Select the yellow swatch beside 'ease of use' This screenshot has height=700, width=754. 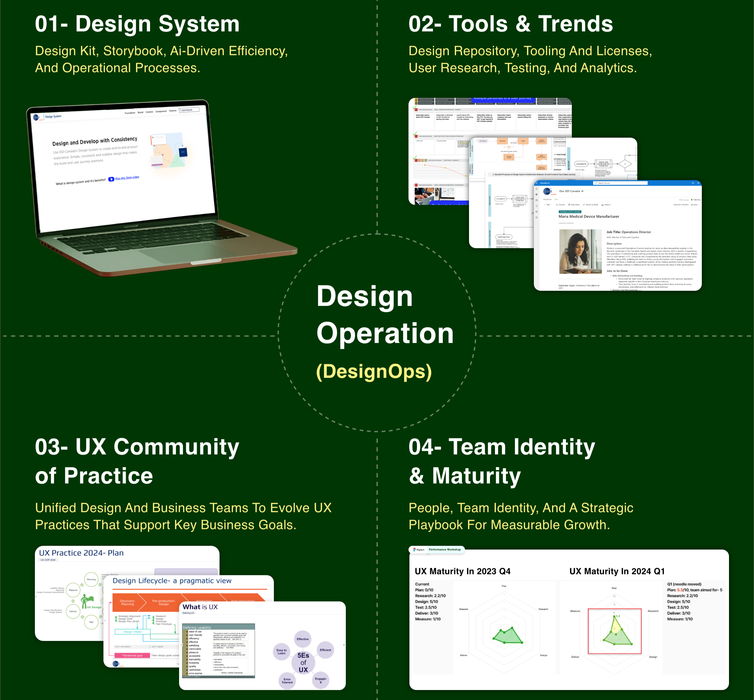click(x=187, y=632)
